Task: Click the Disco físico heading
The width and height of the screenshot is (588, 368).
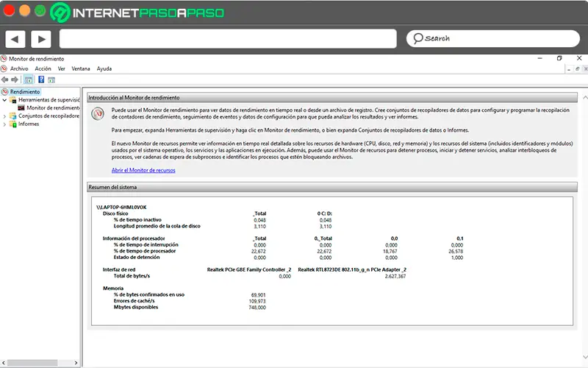Action: pyautogui.click(x=115, y=213)
